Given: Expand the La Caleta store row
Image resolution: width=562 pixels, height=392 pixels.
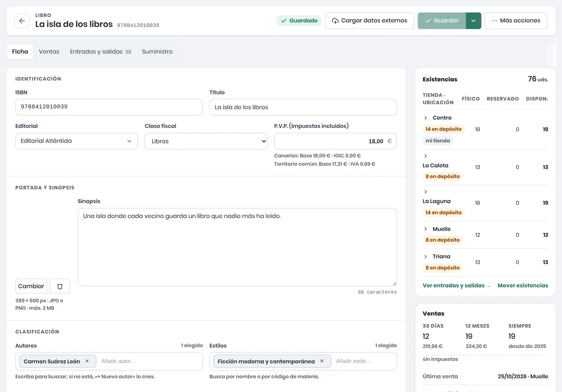Looking at the screenshot, I should [426, 156].
